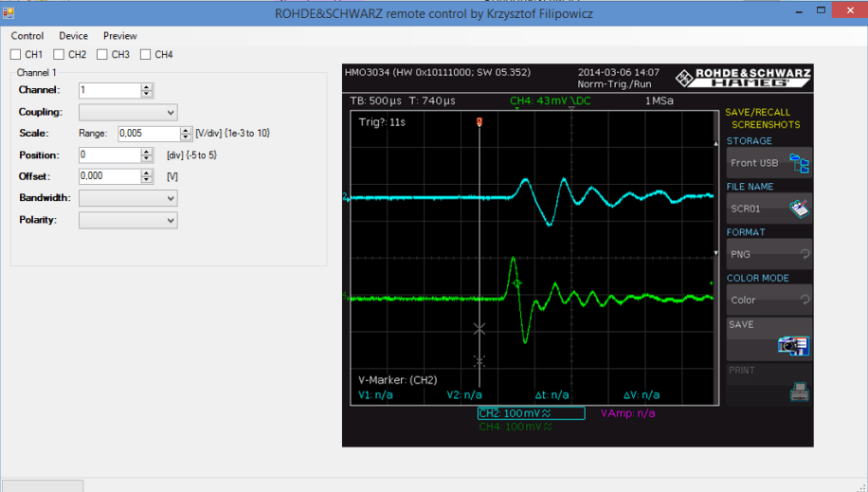Click the PNG format button
The width and height of the screenshot is (868, 492).
[769, 254]
